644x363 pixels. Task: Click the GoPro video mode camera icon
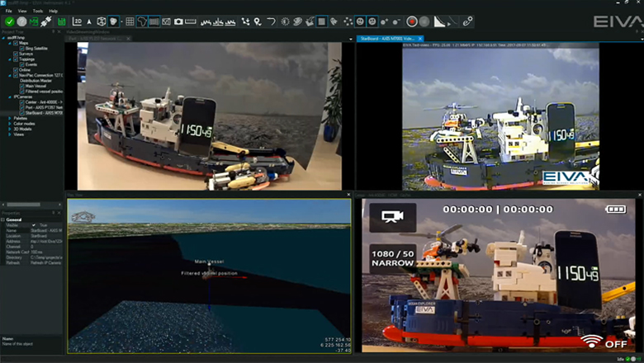393,217
